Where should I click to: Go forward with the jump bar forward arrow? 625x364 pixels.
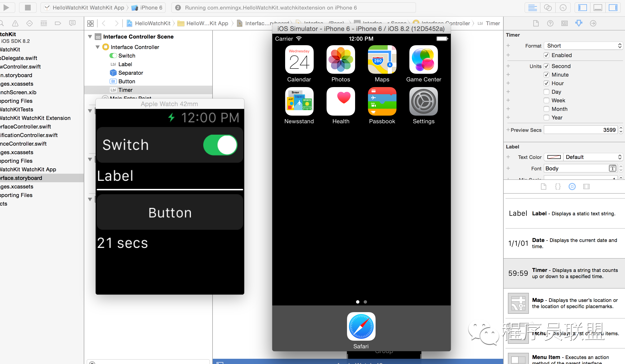pyautogui.click(x=116, y=23)
